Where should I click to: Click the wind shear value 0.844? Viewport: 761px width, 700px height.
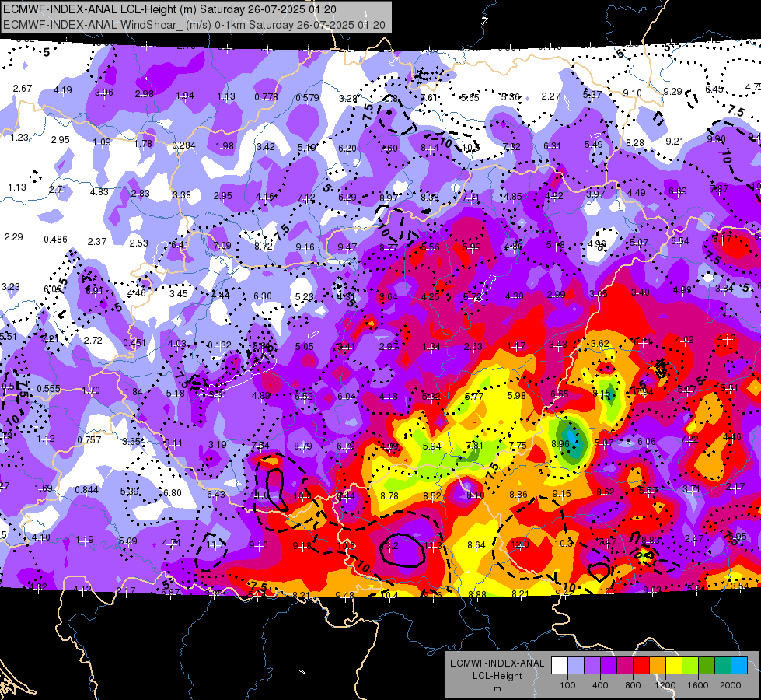[86, 490]
